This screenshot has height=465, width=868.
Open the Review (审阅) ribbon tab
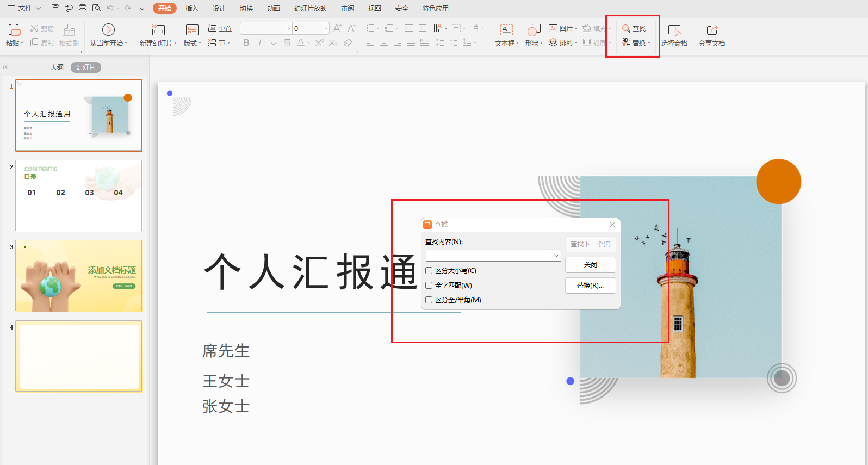(x=347, y=8)
